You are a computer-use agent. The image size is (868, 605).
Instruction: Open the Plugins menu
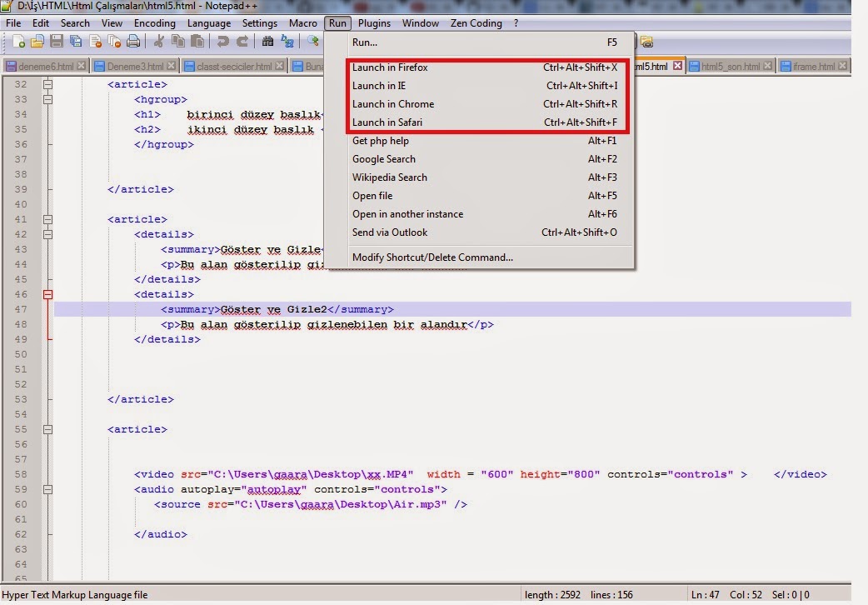point(374,22)
